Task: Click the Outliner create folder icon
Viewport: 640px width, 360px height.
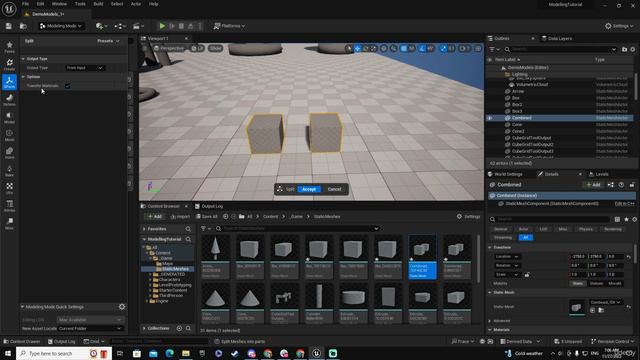Action: [624, 49]
